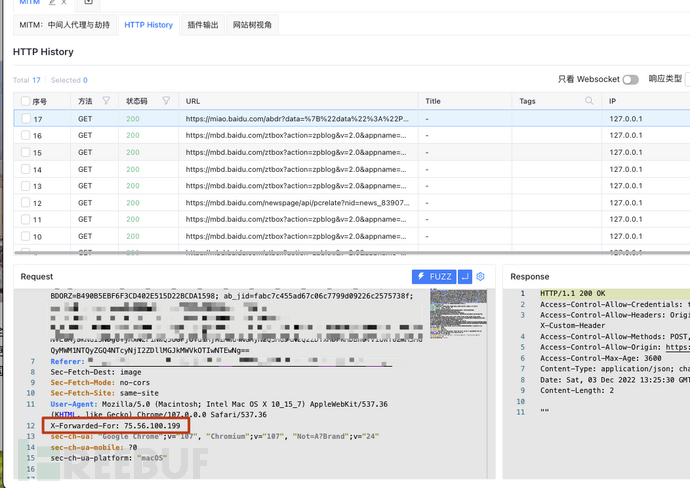Click the Content-Length: 2 response line
690x488 pixels.
pos(577,390)
